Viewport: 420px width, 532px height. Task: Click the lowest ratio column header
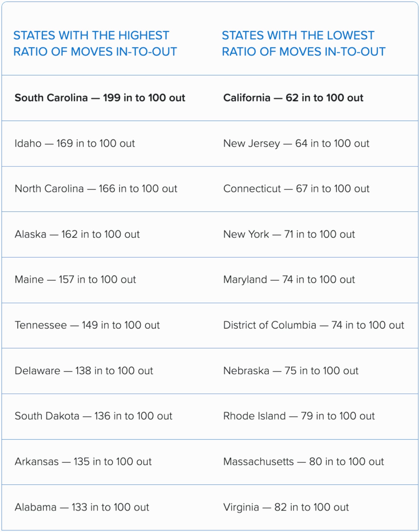point(303,43)
